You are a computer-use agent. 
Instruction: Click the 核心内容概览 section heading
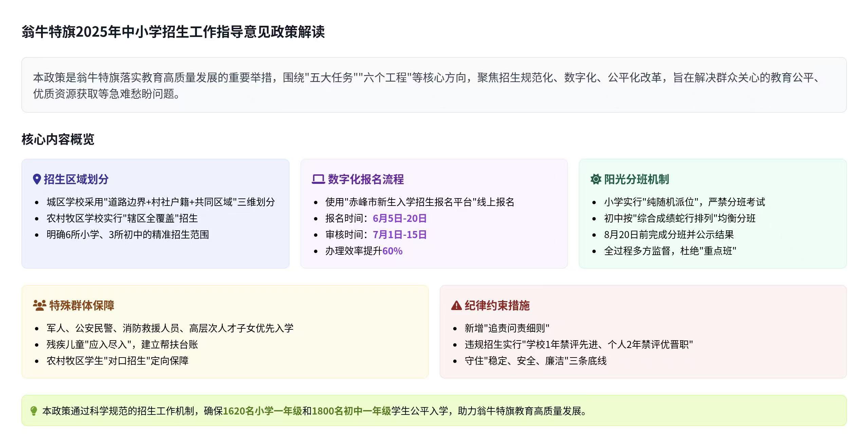pos(58,139)
